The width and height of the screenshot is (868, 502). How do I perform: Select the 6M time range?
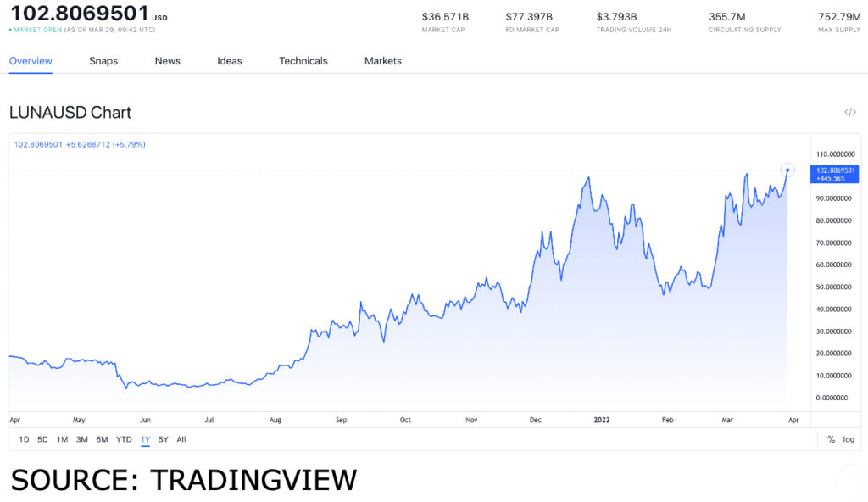click(102, 439)
